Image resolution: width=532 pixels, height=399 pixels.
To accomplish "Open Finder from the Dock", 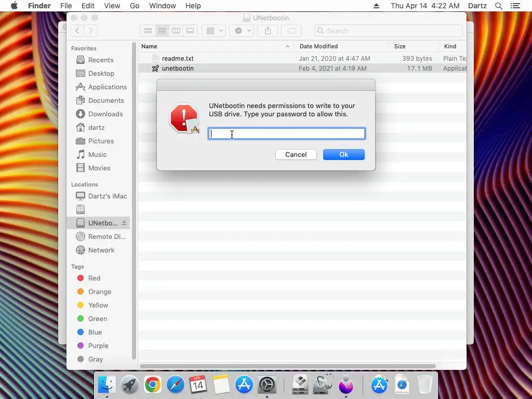I will point(107,385).
